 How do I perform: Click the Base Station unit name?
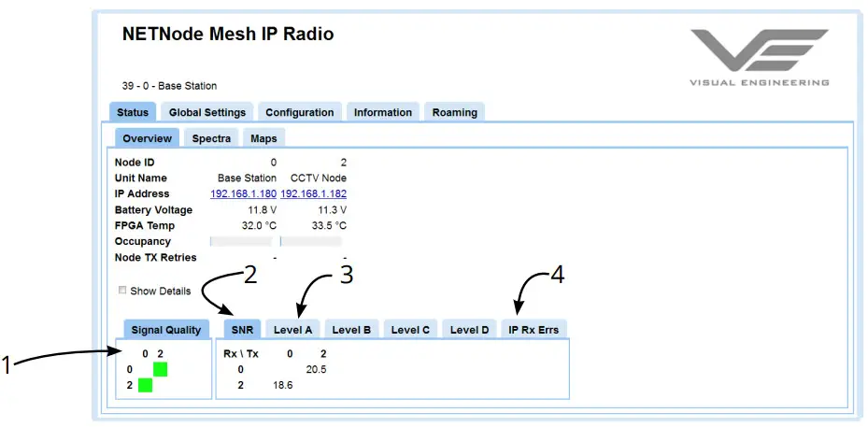pyautogui.click(x=247, y=178)
